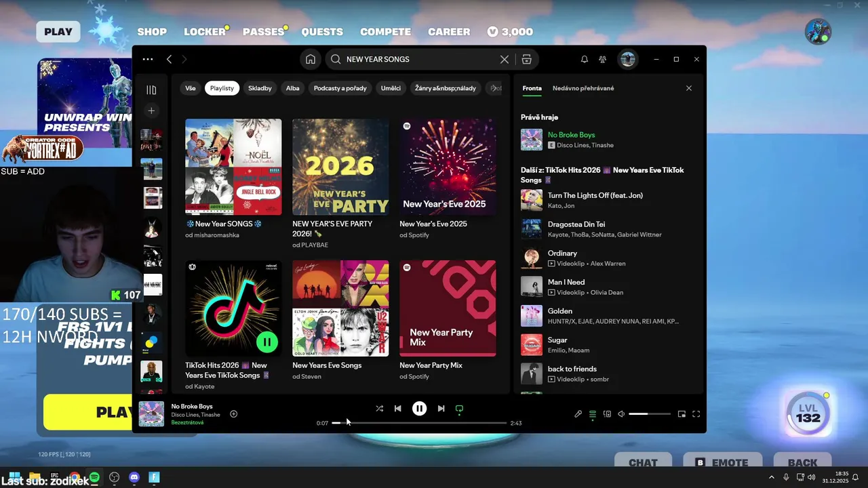Open Fortnite COMPETE tab
The image size is (868, 488).
click(385, 32)
